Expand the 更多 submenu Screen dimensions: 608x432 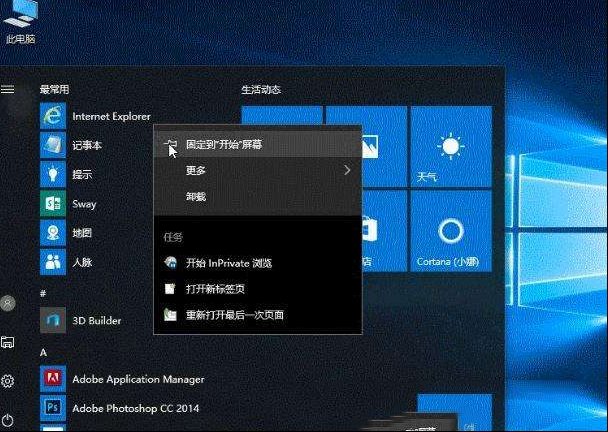tap(258, 170)
